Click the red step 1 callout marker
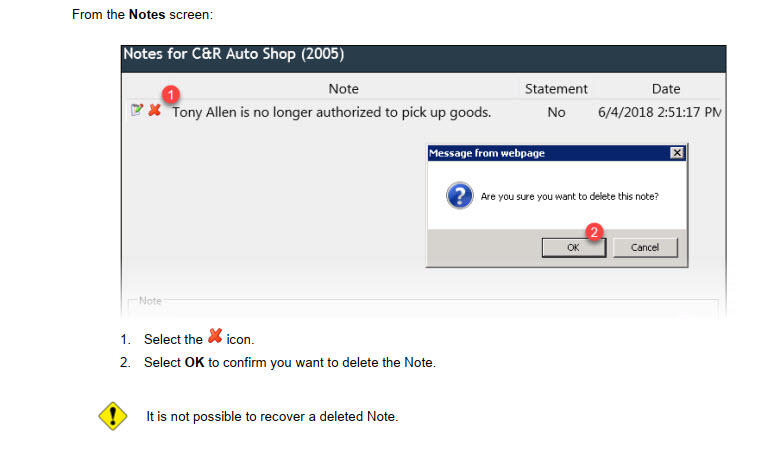This screenshot has height=449, width=770. tap(171, 94)
